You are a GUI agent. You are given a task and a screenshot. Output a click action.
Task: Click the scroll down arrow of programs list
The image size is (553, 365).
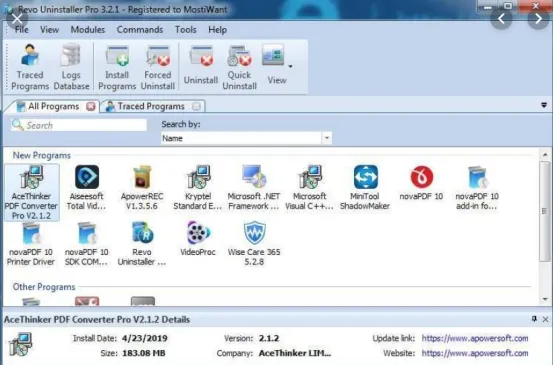(545, 299)
